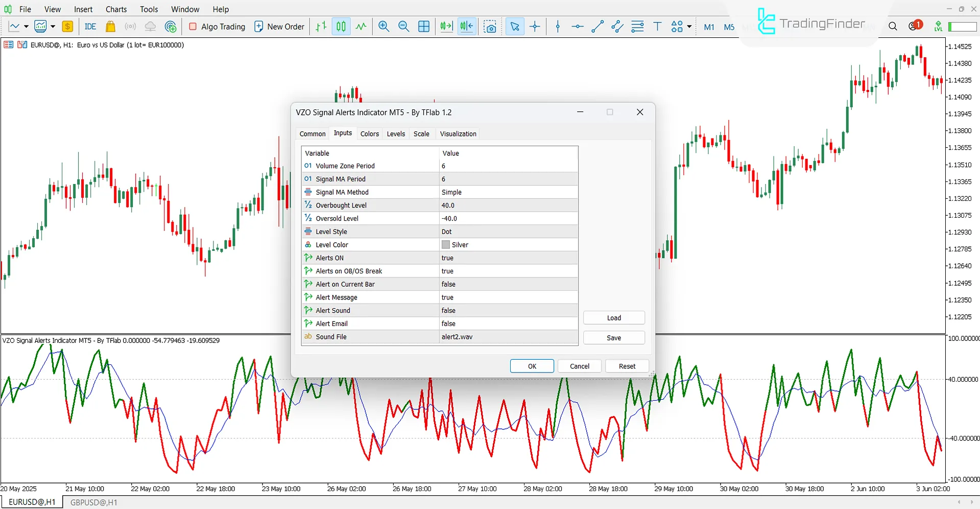
Task: Switch to the Colors tab
Action: point(369,133)
